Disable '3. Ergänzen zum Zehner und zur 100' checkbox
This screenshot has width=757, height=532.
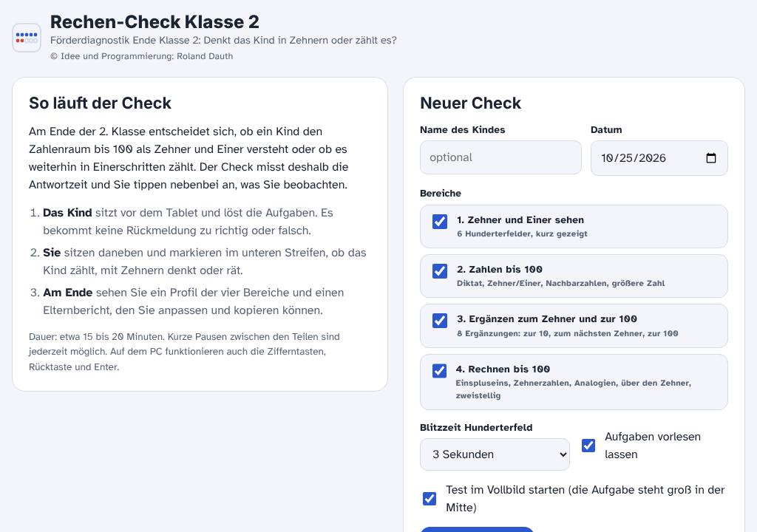pyautogui.click(x=439, y=321)
